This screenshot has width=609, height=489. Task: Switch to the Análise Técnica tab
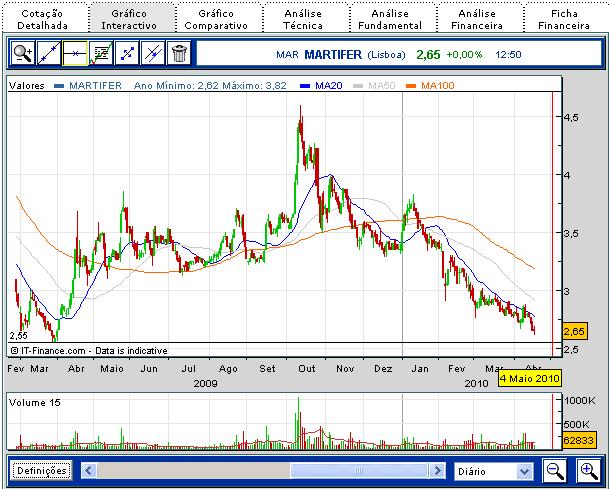(x=304, y=18)
